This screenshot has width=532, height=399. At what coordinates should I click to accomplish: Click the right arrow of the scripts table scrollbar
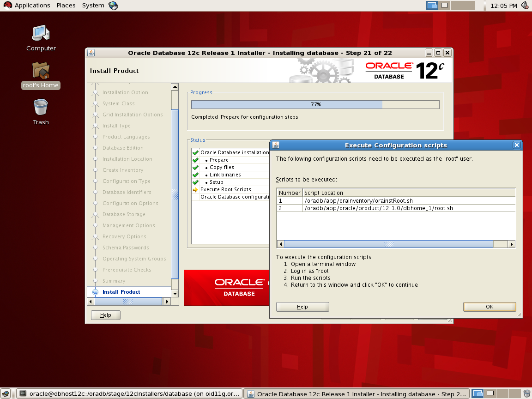tap(512, 244)
